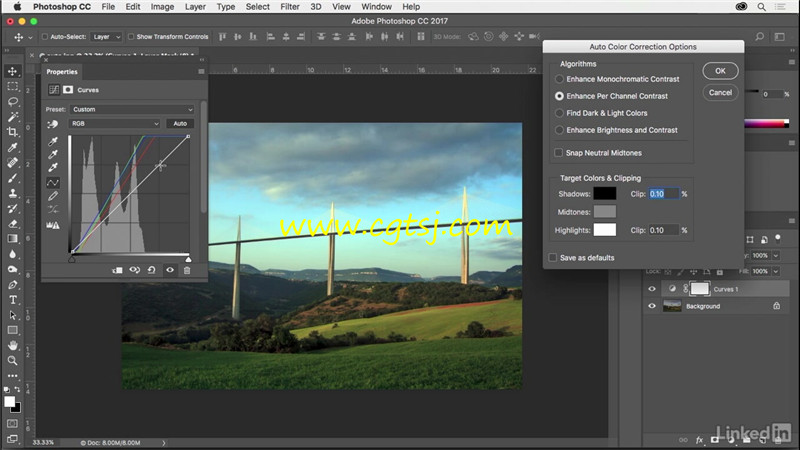Enable Show Transform Controls checkbox
800x450 pixels.
(131, 37)
